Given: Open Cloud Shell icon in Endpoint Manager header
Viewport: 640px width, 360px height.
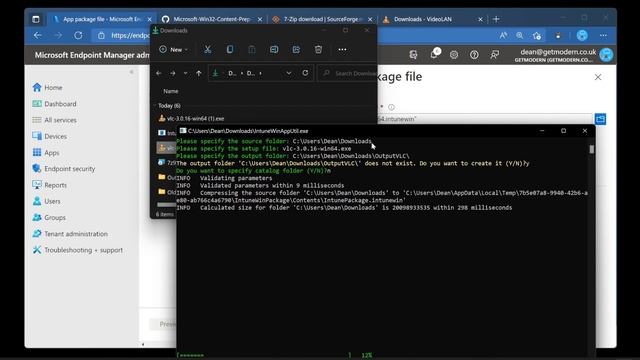Looking at the screenshot, I should (413, 54).
